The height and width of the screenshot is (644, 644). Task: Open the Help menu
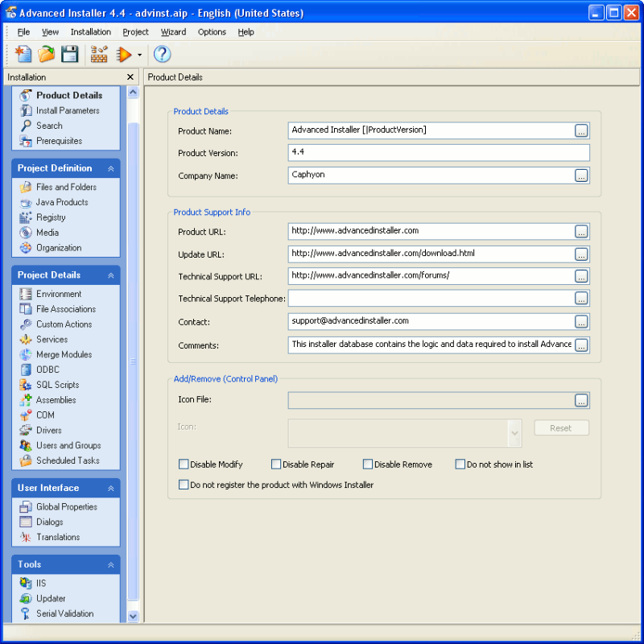tap(246, 32)
